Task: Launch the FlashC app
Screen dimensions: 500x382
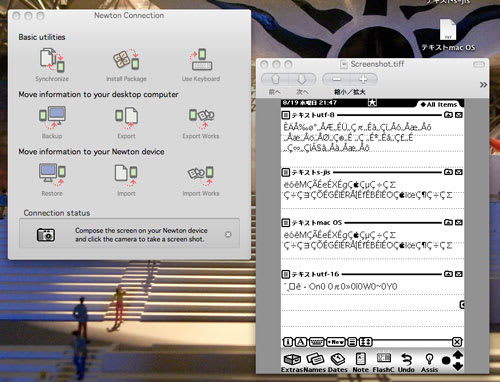Action: pos(384,362)
